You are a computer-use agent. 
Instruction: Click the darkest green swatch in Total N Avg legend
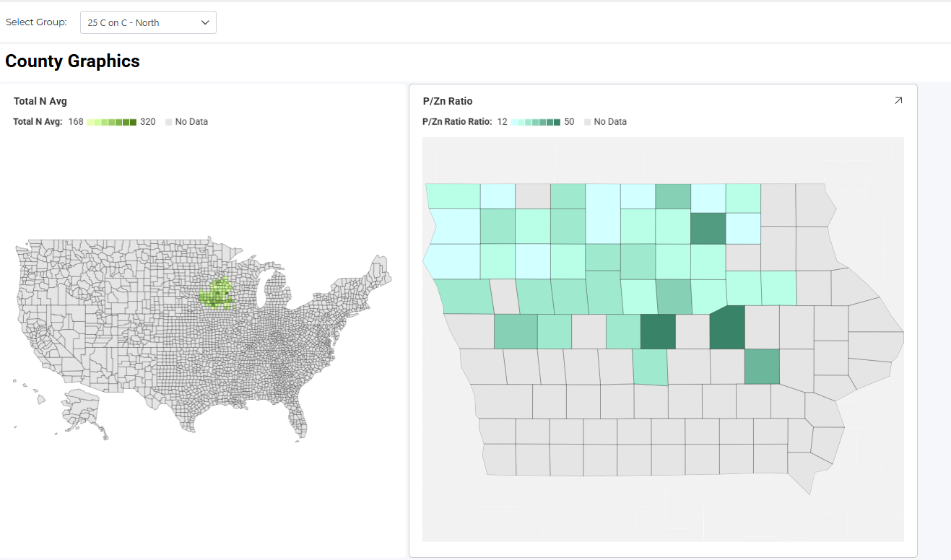coord(133,122)
